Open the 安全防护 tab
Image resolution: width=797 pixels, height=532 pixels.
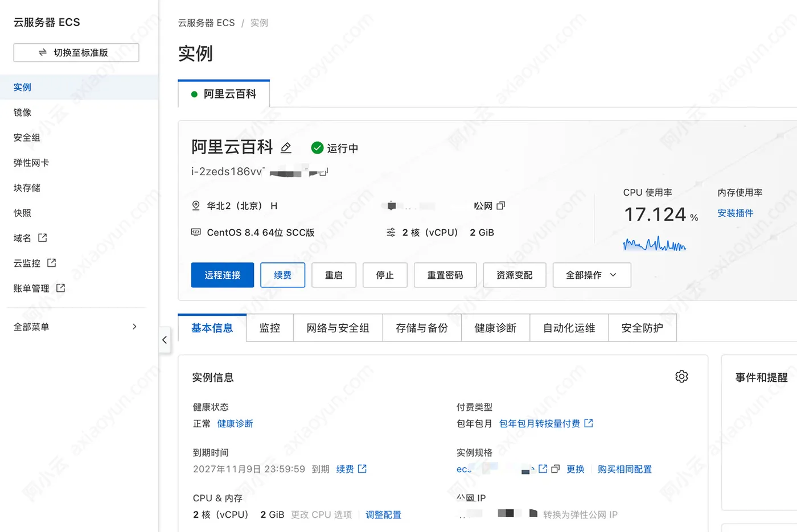coord(642,328)
